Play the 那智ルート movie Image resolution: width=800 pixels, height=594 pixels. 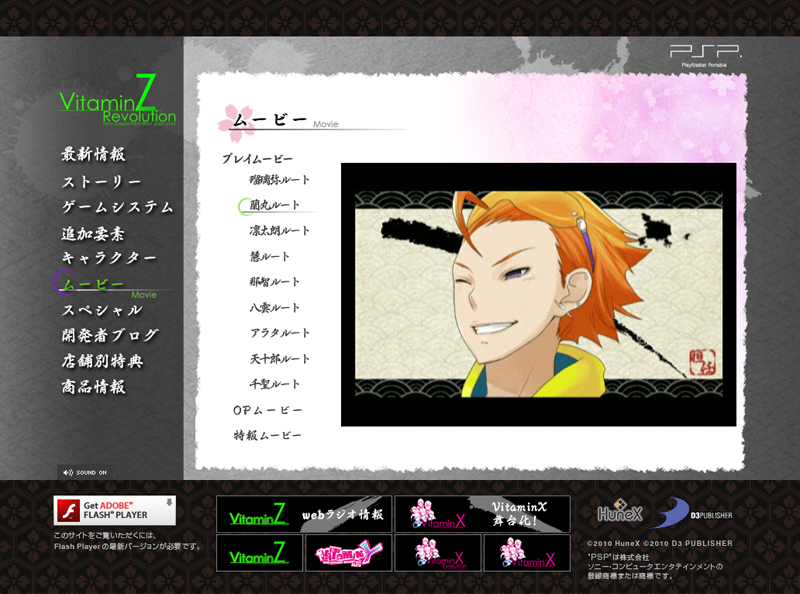pyautogui.click(x=274, y=282)
